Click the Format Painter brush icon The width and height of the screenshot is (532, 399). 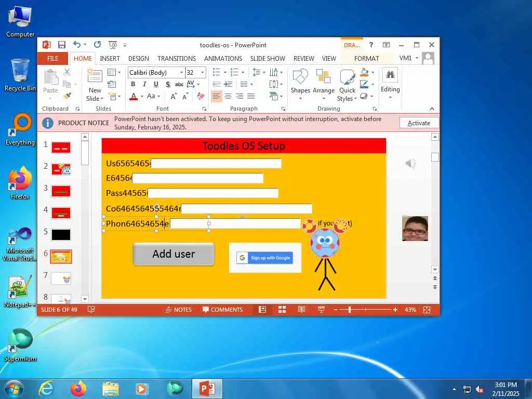point(67,96)
